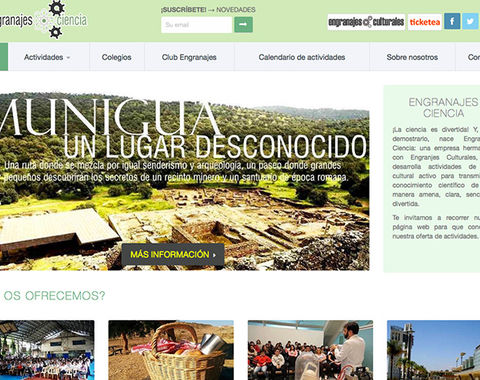480x380 pixels.
Task: Select the Sobre nosotros menu item
Action: point(412,57)
